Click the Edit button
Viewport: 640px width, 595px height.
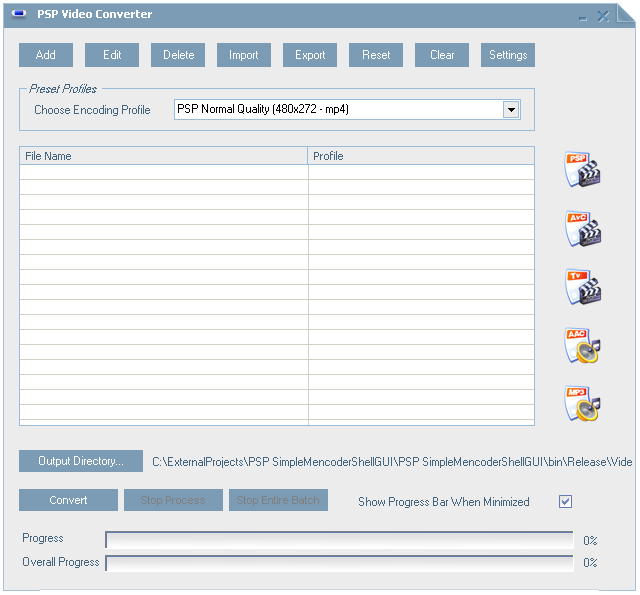112,55
